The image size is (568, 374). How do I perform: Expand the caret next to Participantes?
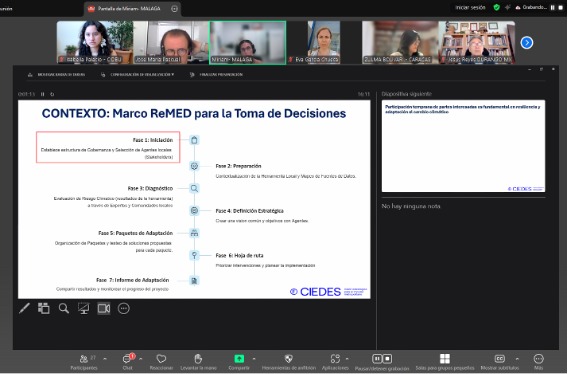(105, 359)
